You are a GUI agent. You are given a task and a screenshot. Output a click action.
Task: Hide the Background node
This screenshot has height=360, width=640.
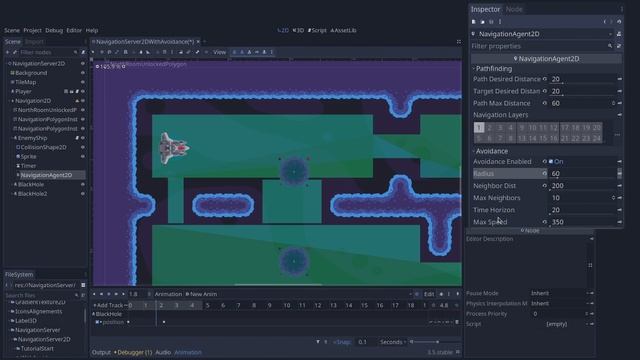83,73
